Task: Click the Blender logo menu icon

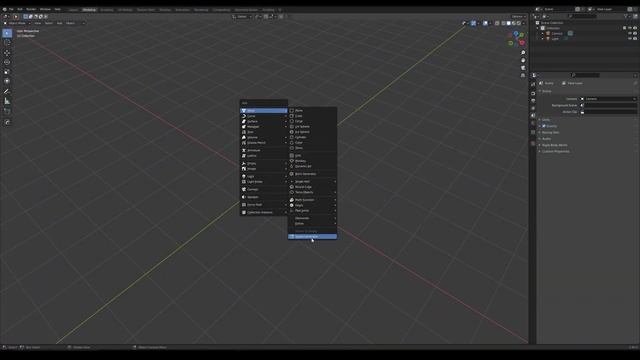Action: coord(5,9)
